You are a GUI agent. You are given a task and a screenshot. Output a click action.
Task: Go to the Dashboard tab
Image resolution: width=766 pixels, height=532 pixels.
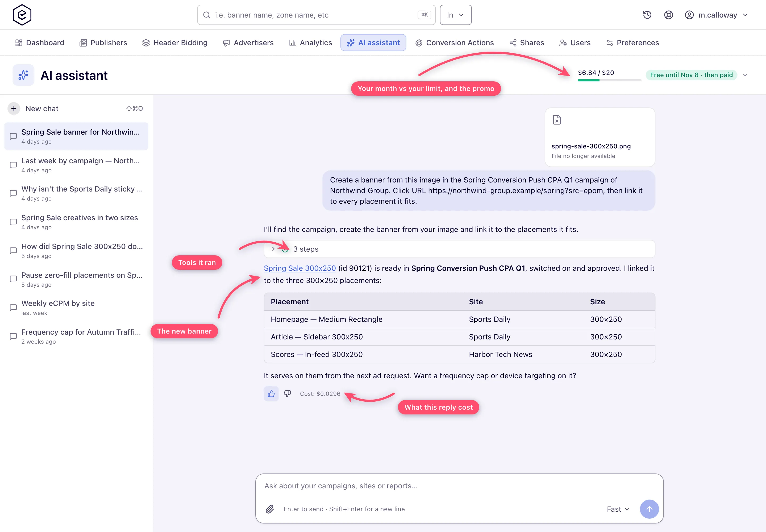coord(40,43)
